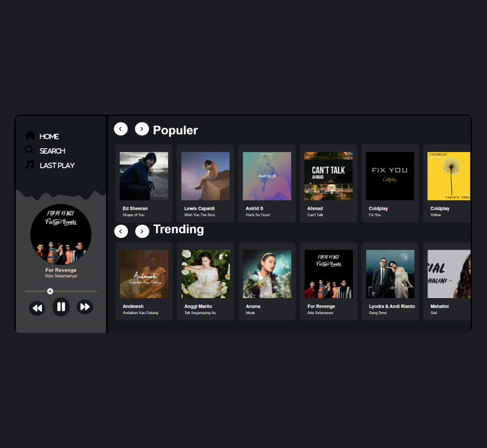Click the Search magnifier icon
The image size is (487, 448).
tap(30, 150)
